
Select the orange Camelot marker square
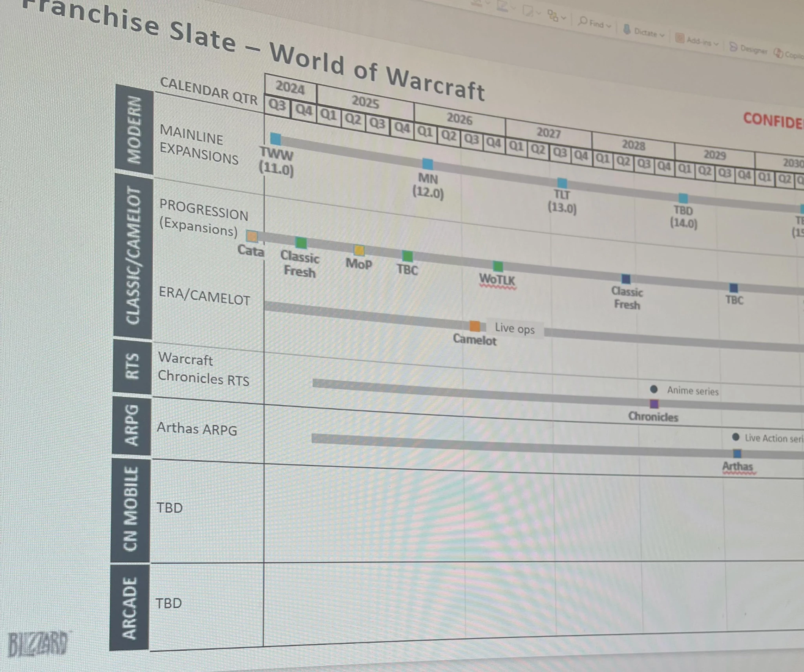click(475, 326)
